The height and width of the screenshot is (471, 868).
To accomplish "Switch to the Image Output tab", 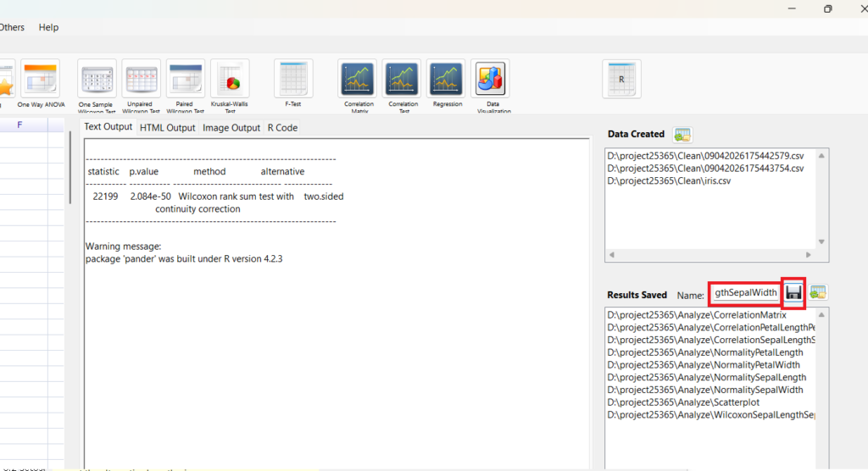I will tap(231, 128).
